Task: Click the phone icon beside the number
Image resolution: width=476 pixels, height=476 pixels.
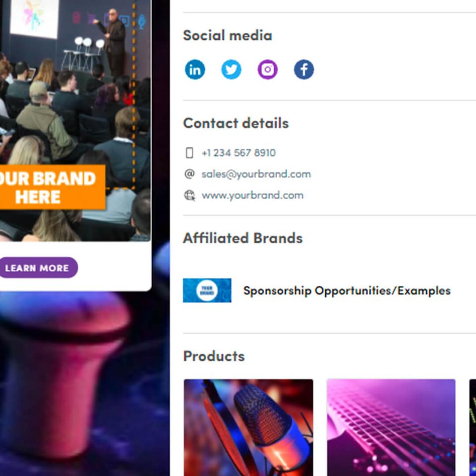Action: [189, 153]
